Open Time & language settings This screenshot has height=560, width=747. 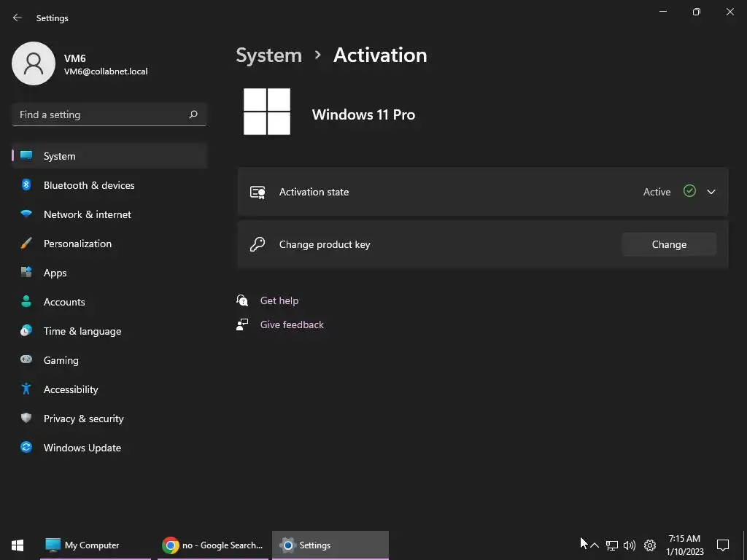tap(109, 331)
